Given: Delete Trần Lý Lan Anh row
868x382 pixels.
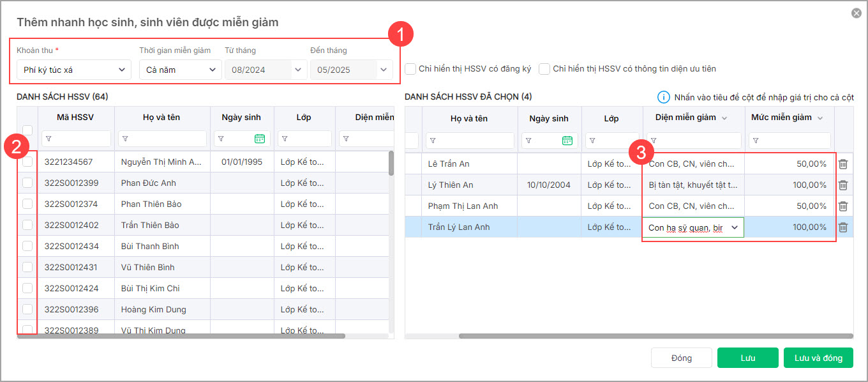Looking at the screenshot, I should [x=842, y=227].
